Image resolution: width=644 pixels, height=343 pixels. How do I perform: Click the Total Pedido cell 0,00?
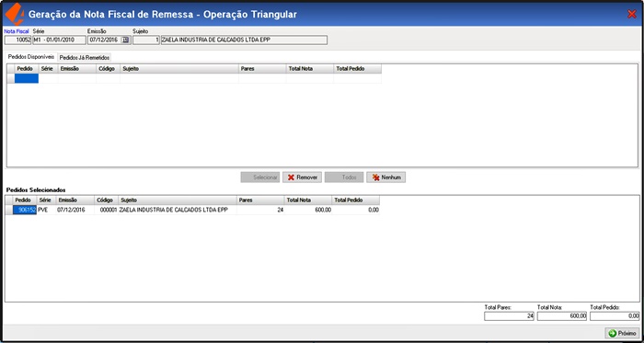tap(356, 210)
